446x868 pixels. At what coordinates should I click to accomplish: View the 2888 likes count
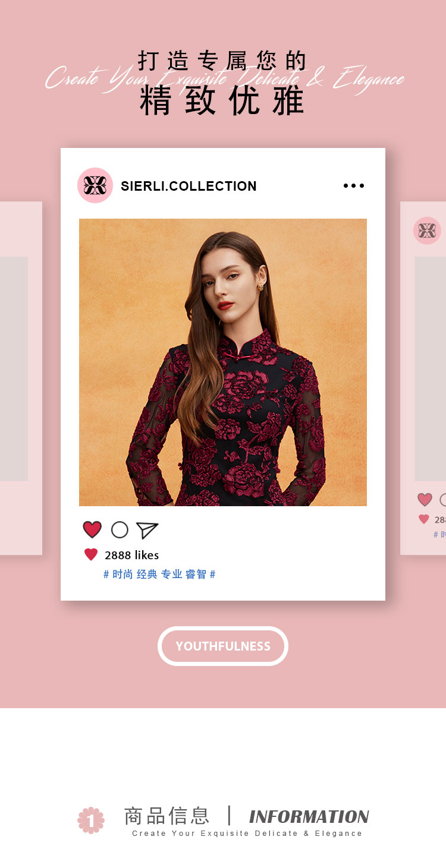[x=132, y=555]
